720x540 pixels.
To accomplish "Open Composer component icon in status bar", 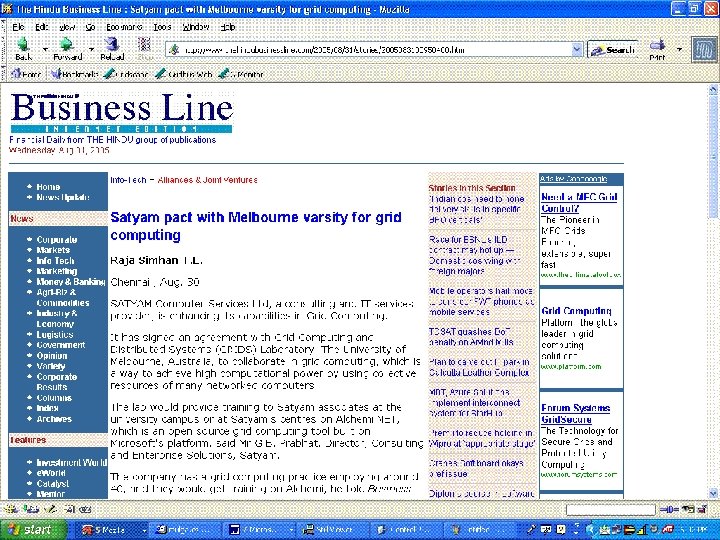I will point(51,509).
